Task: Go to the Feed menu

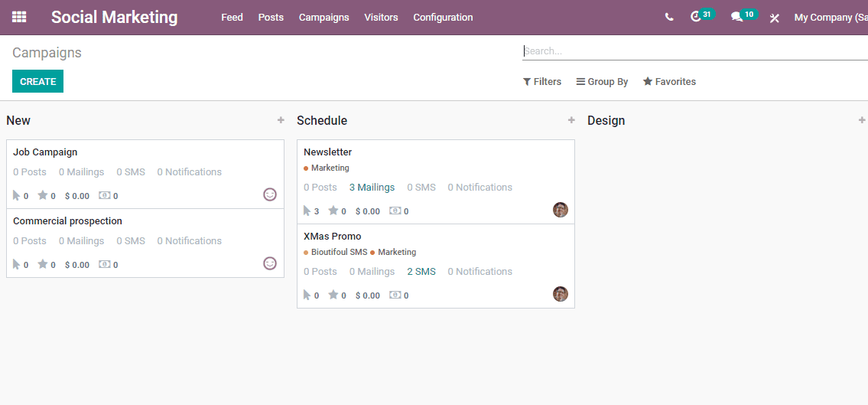Action: (x=232, y=17)
